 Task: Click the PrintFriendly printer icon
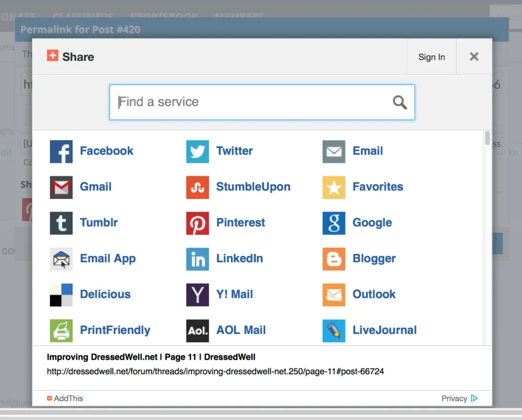[61, 331]
